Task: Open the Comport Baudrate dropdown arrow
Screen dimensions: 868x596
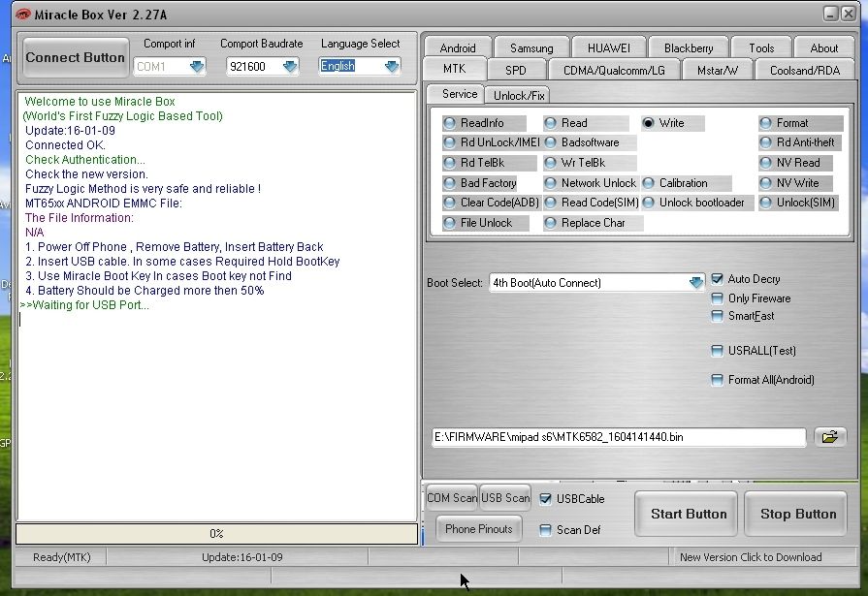Action: coord(290,67)
